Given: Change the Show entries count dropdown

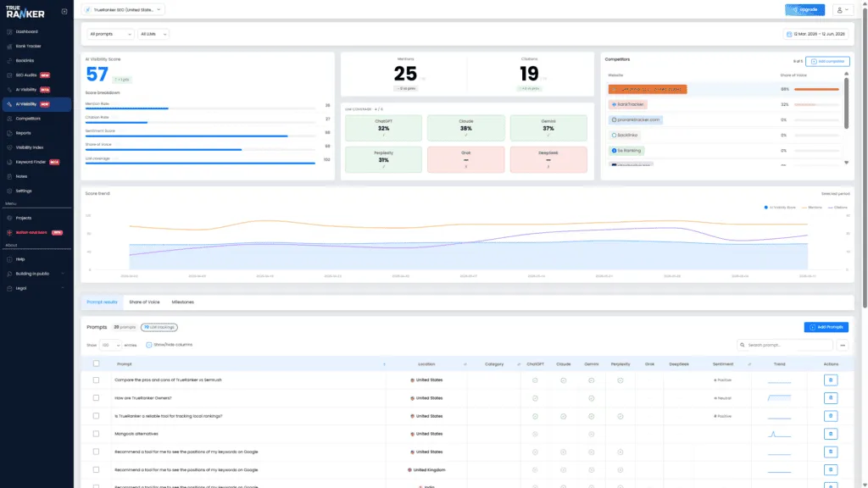Looking at the screenshot, I should click(110, 345).
